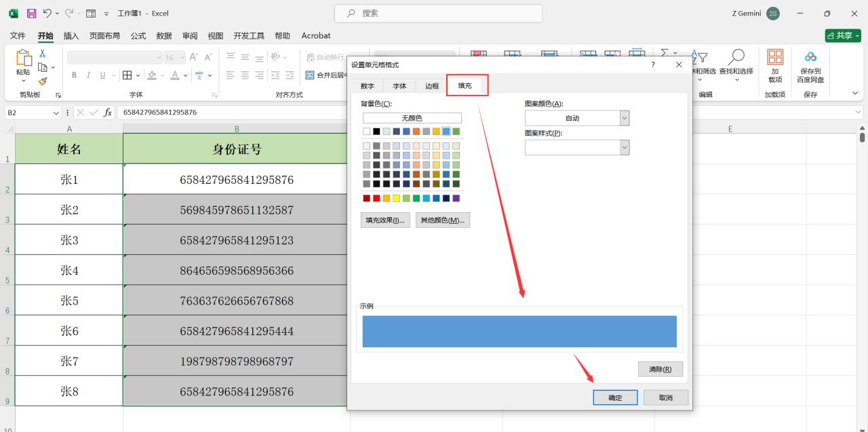The image size is (868, 432).
Task: Switch to the 边框 tab in dialog
Action: 432,86
